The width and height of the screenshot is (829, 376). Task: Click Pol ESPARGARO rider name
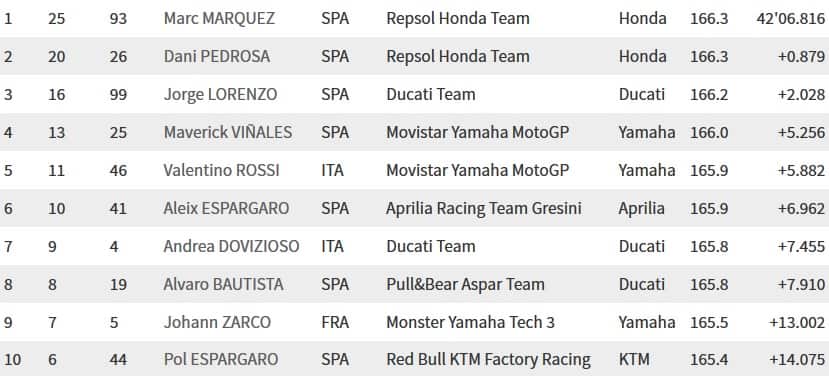click(x=221, y=360)
